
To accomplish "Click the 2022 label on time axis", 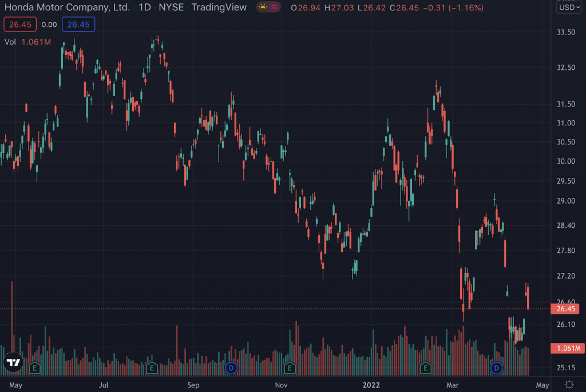I will pos(371,385).
